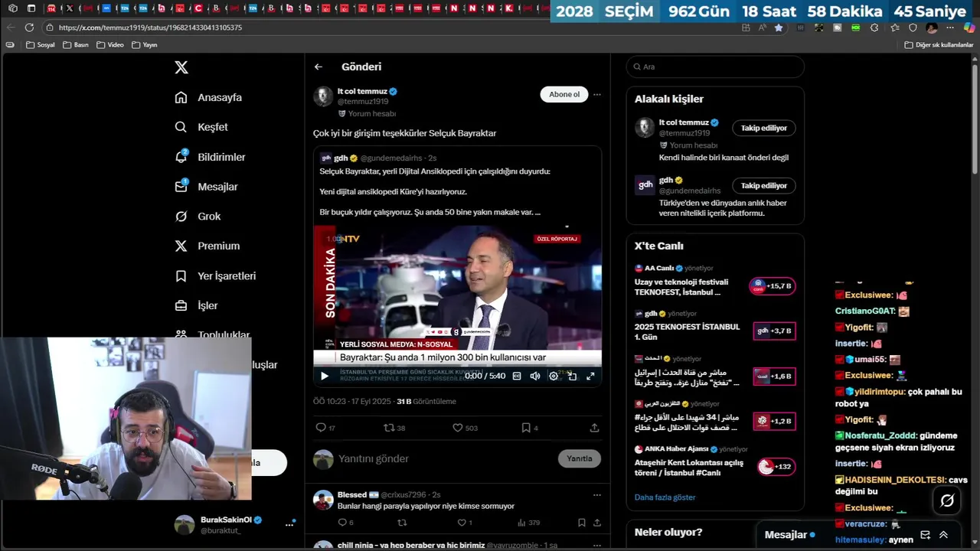Click Takip ediliyor for It col temmuz

coord(764,128)
